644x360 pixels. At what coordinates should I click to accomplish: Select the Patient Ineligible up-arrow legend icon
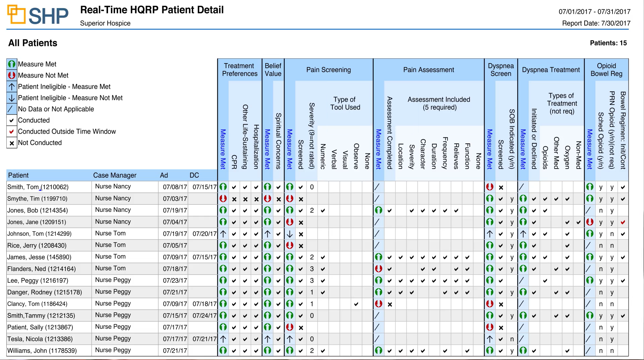(x=12, y=86)
